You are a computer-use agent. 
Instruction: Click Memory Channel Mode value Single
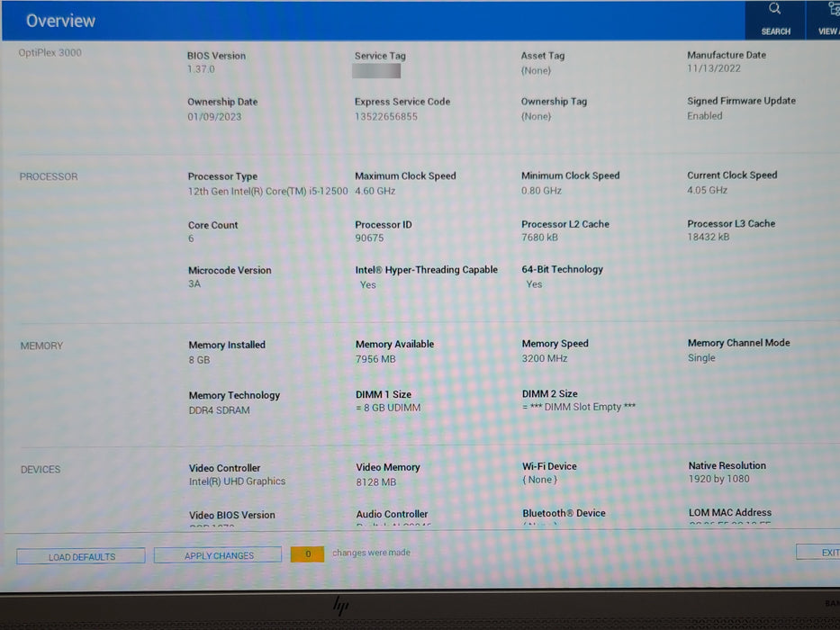point(701,358)
